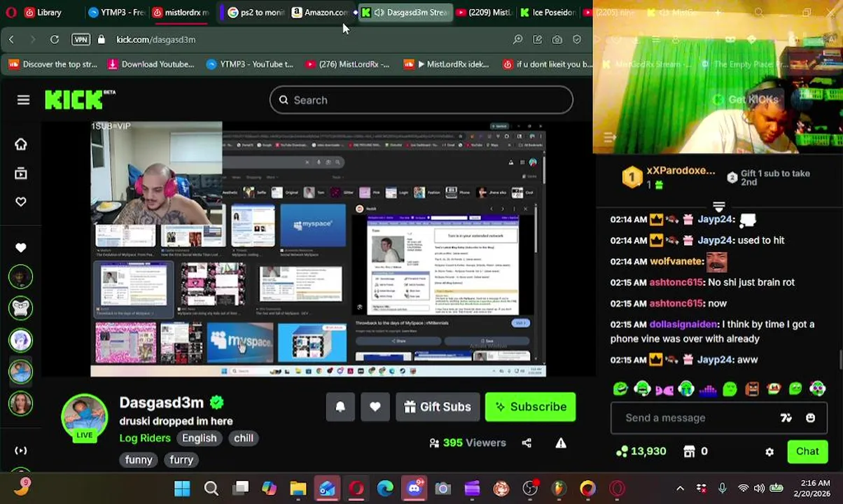
Task: Open the search-in-page magnifier icon in address bar
Action: [517, 40]
